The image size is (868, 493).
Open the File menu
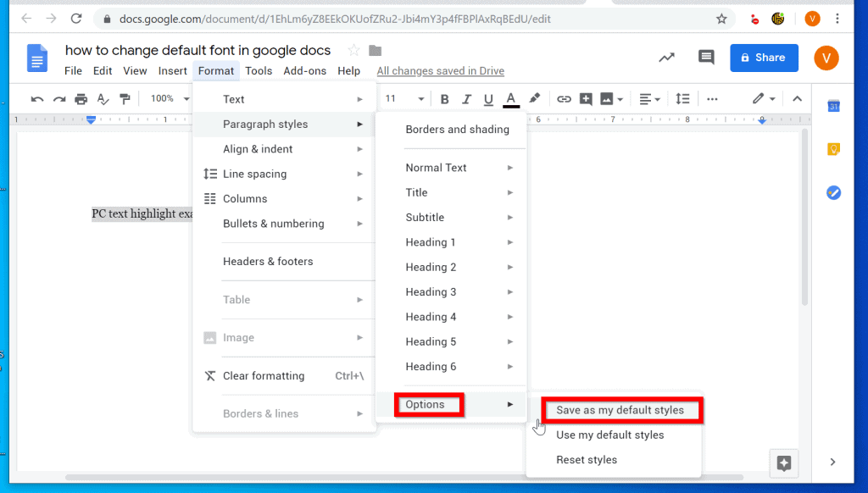[73, 71]
